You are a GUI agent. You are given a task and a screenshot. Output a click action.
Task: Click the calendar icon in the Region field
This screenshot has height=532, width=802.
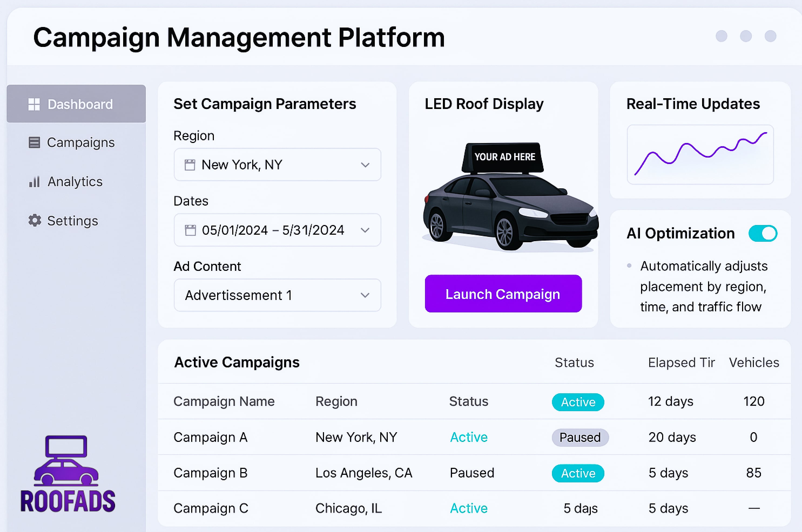click(x=191, y=165)
